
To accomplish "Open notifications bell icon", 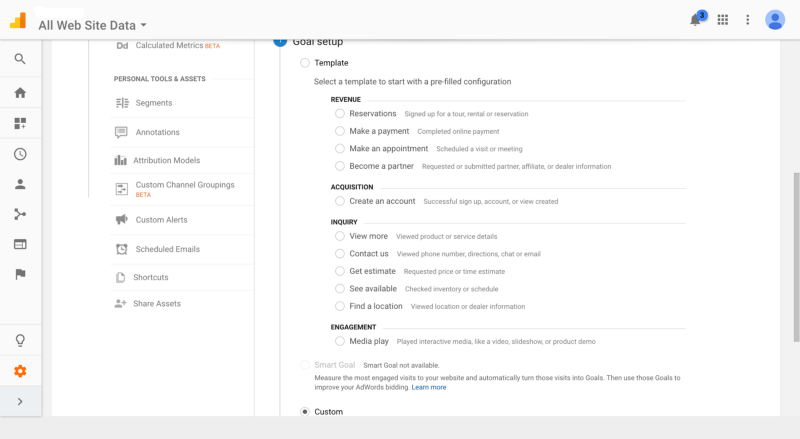I will (x=696, y=20).
